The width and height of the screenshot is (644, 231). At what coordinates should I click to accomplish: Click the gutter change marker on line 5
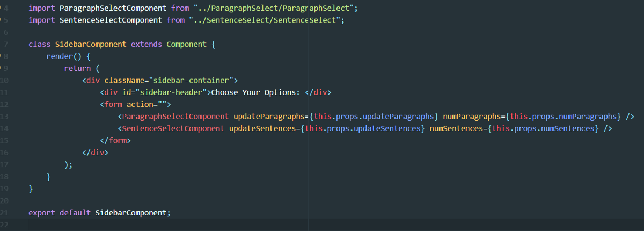(x=1, y=20)
